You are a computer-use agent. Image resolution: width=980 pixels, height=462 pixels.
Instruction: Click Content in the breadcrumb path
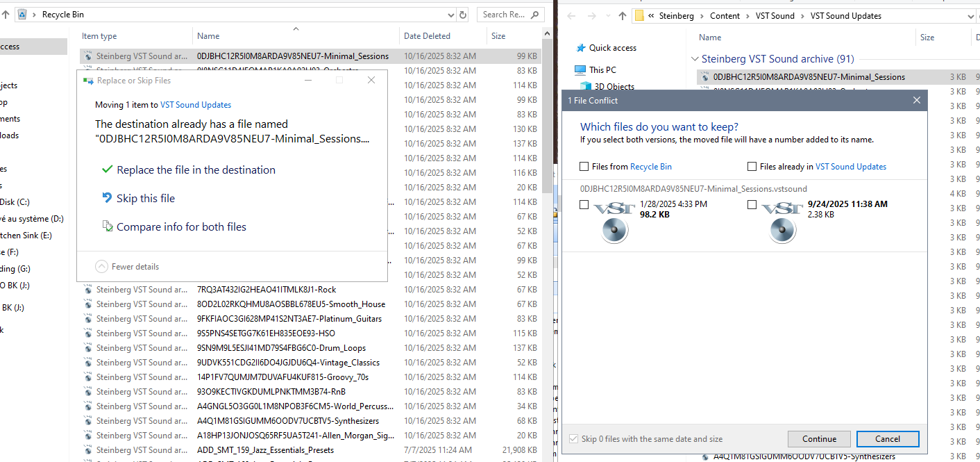[725, 16]
